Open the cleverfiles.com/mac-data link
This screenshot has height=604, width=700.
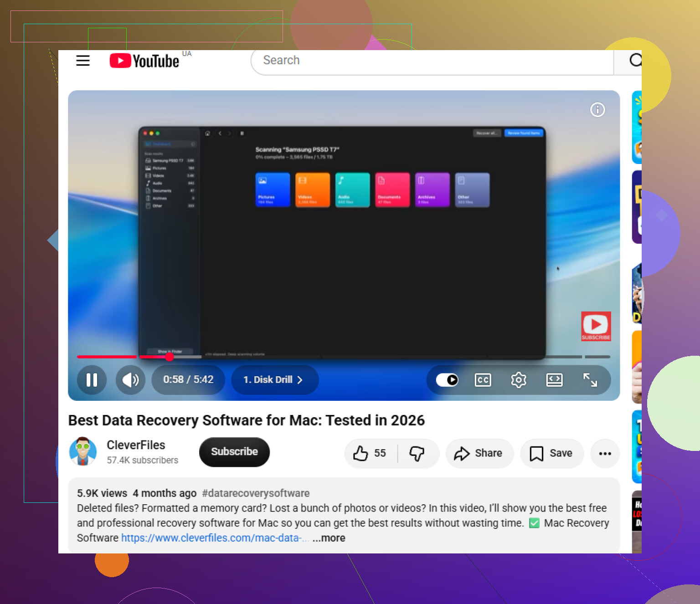(215, 538)
